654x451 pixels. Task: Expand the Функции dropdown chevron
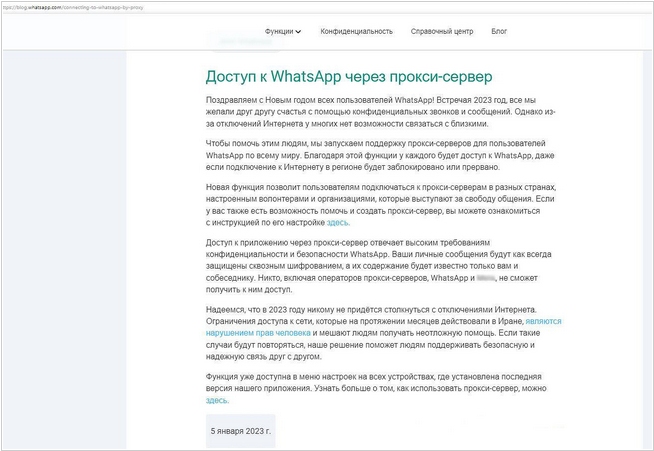[x=298, y=32]
